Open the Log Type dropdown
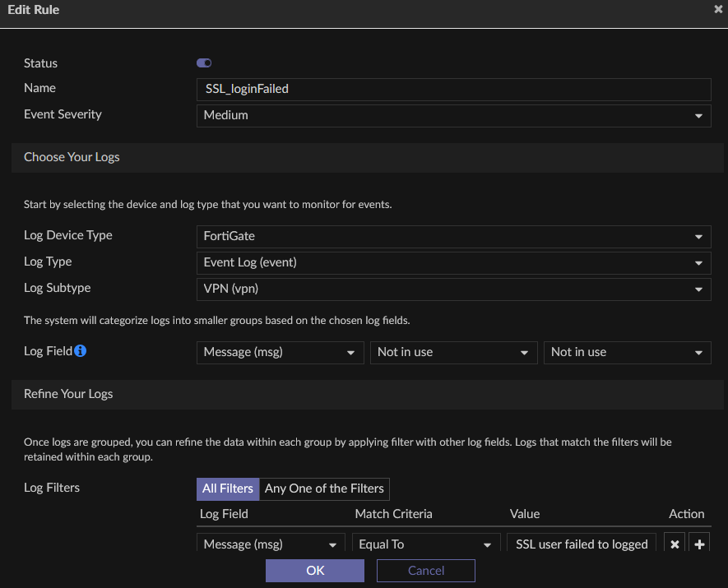 pyautogui.click(x=453, y=263)
